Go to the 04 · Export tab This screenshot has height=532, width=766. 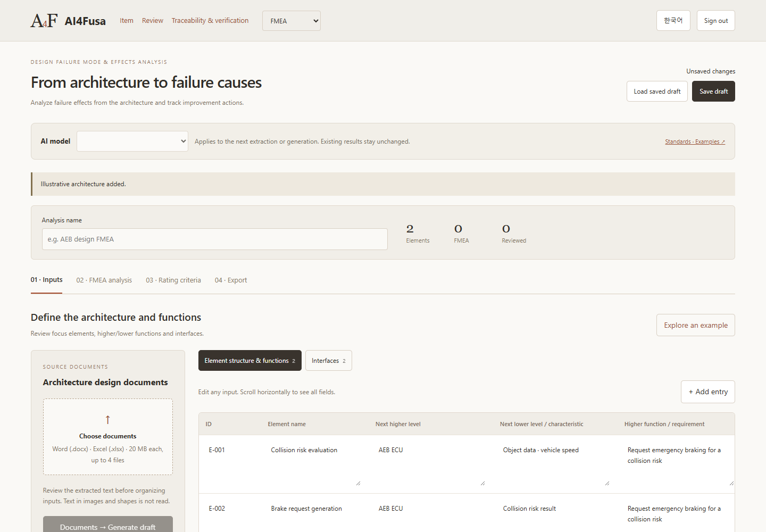pos(231,280)
